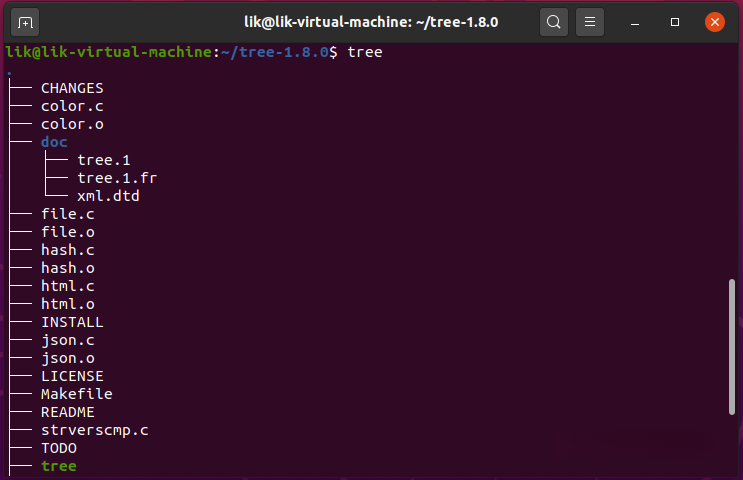The width and height of the screenshot is (743, 480).
Task: Click the tree.1.fr file entry
Action: point(117,178)
